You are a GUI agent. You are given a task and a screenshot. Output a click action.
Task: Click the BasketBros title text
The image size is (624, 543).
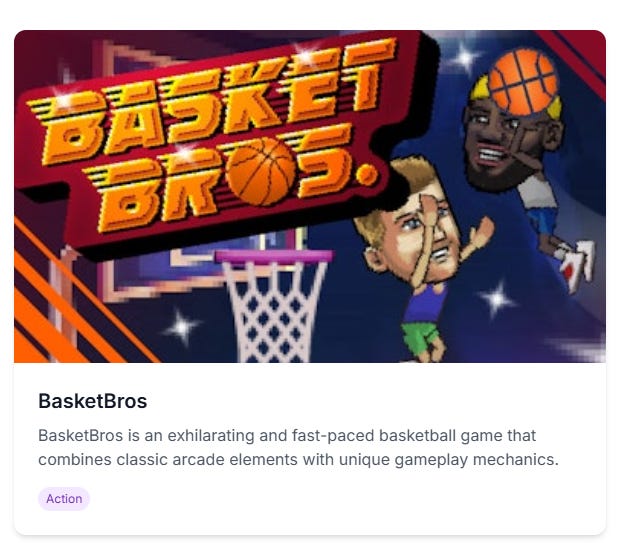click(x=93, y=401)
